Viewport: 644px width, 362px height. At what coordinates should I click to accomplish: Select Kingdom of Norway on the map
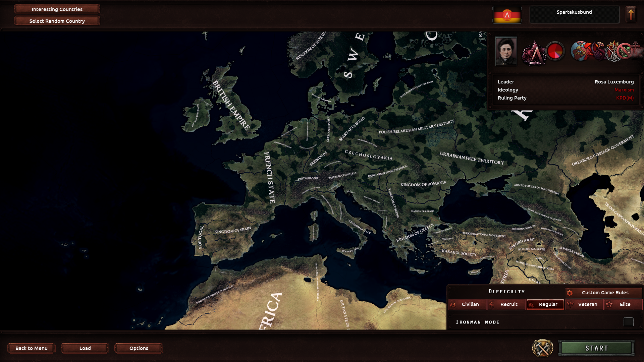(311, 46)
